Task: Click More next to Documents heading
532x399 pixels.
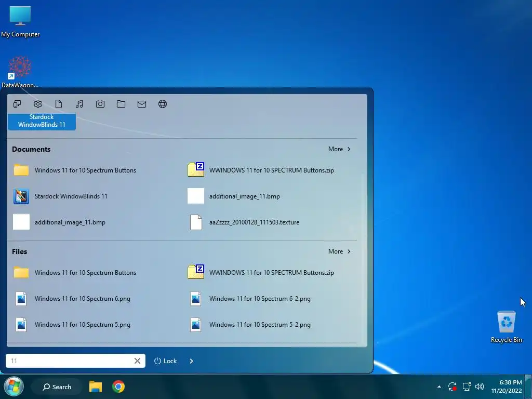Action: pyautogui.click(x=339, y=149)
